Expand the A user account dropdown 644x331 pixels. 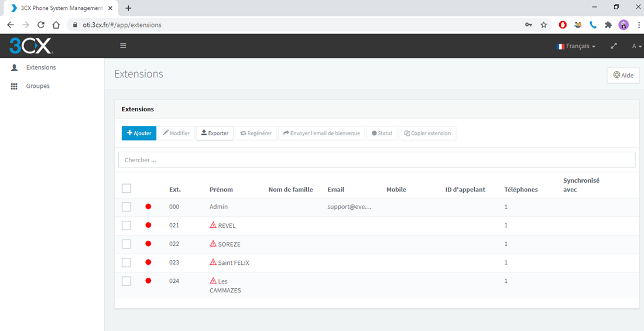coord(636,46)
